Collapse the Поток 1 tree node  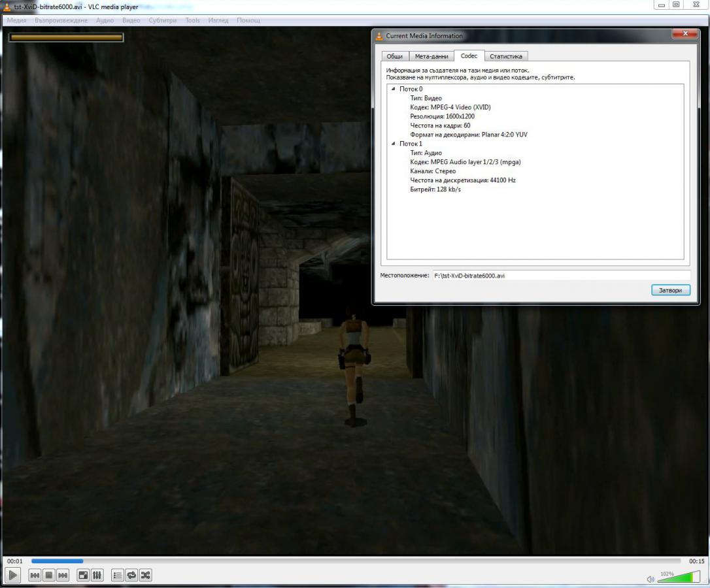pos(393,144)
